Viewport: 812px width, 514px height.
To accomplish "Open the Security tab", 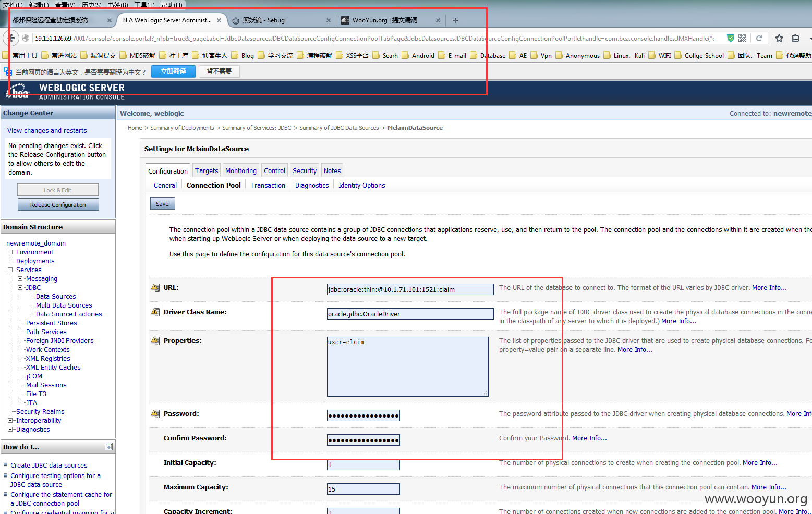I will coord(305,170).
